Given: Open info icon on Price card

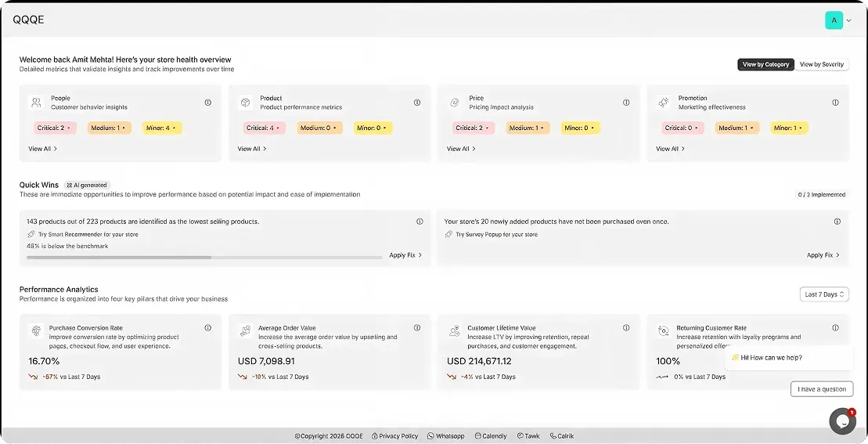Looking at the screenshot, I should (x=626, y=103).
